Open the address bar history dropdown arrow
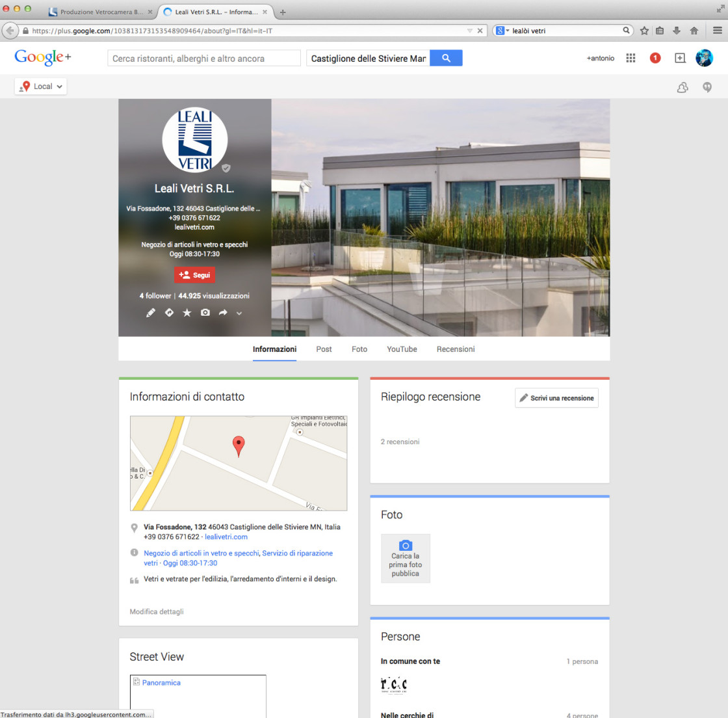Viewport: 728px width, 718px height. tap(470, 31)
